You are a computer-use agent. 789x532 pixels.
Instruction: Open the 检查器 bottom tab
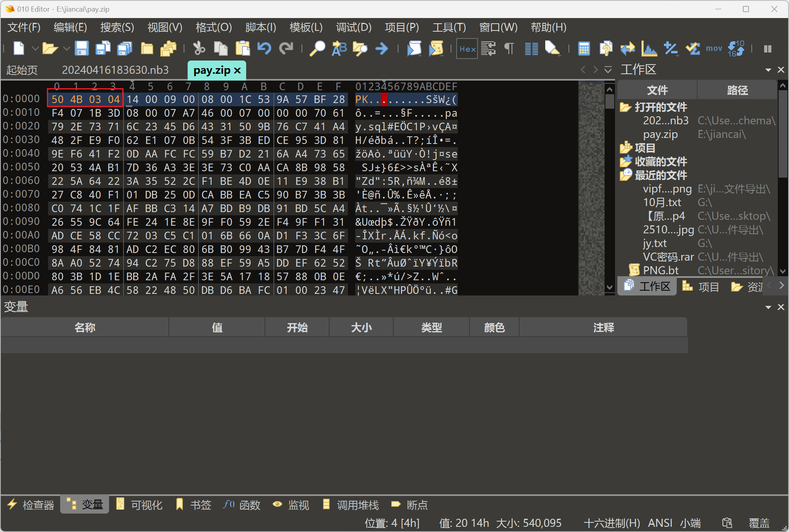[30, 505]
